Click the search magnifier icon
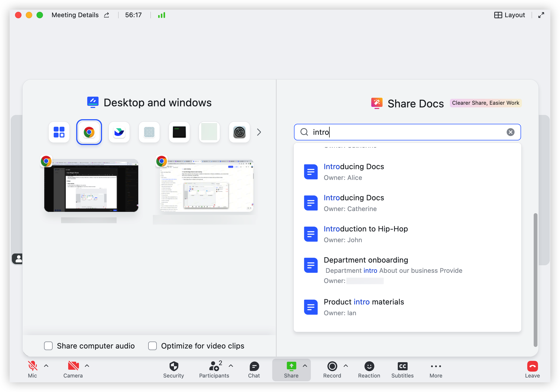Viewport: 560px width, 392px height. (304, 132)
